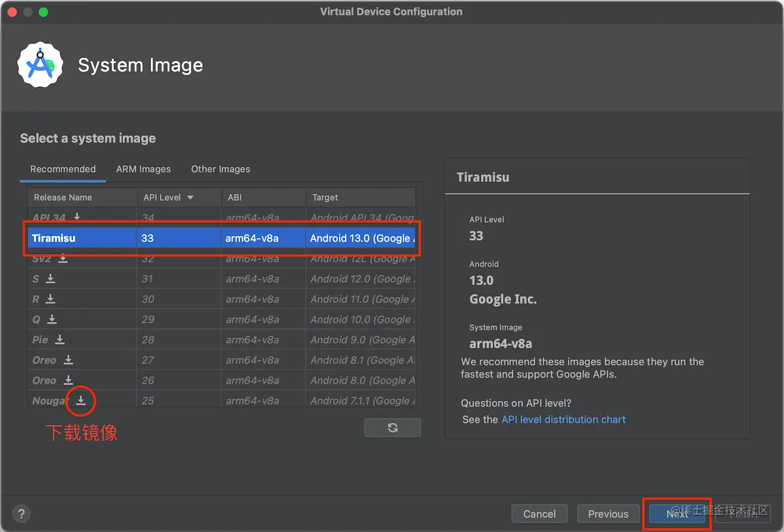
Task: Download the R API 30 image
Action: 51,299
